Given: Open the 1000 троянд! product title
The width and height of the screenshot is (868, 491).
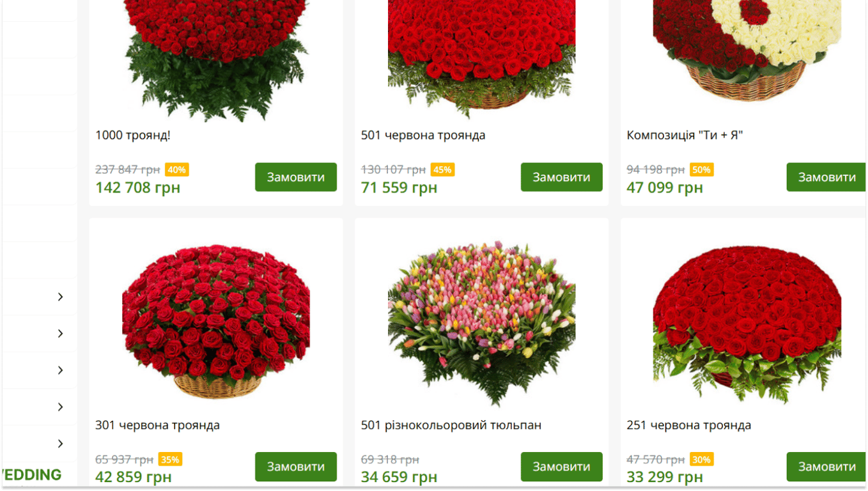Looking at the screenshot, I should (133, 136).
